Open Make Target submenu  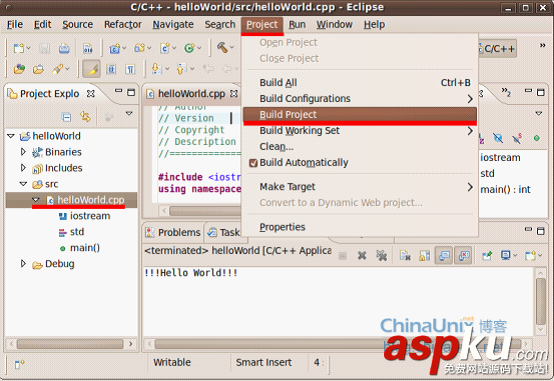pos(360,187)
